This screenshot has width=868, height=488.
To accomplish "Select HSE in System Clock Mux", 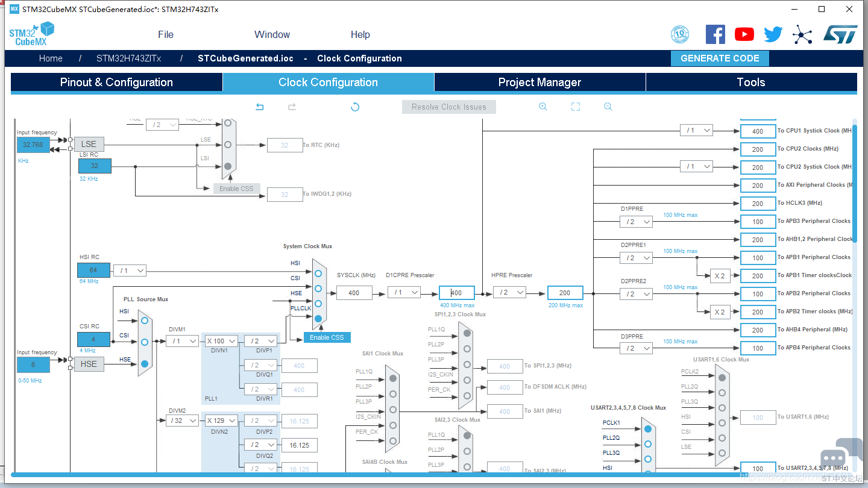I will coord(318,303).
